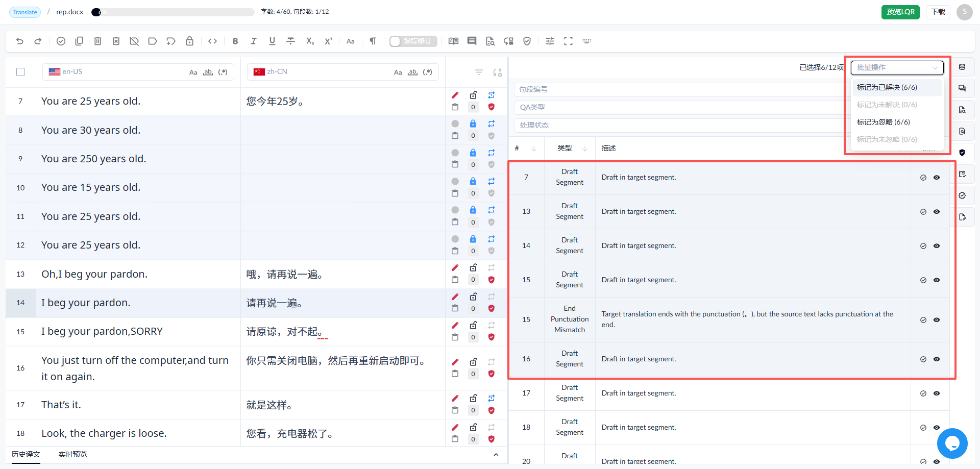Click the toolbar shield QA check icon
This screenshot has height=469, width=980.
point(527,41)
